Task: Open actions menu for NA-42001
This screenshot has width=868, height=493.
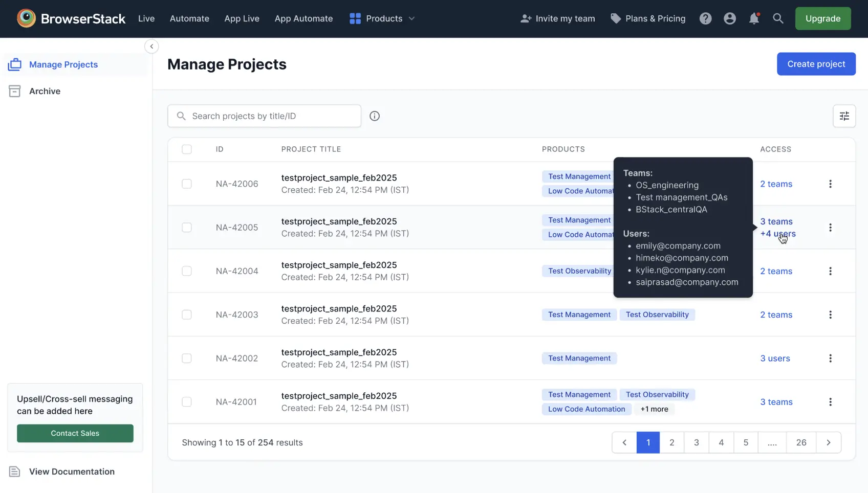Action: coord(830,402)
